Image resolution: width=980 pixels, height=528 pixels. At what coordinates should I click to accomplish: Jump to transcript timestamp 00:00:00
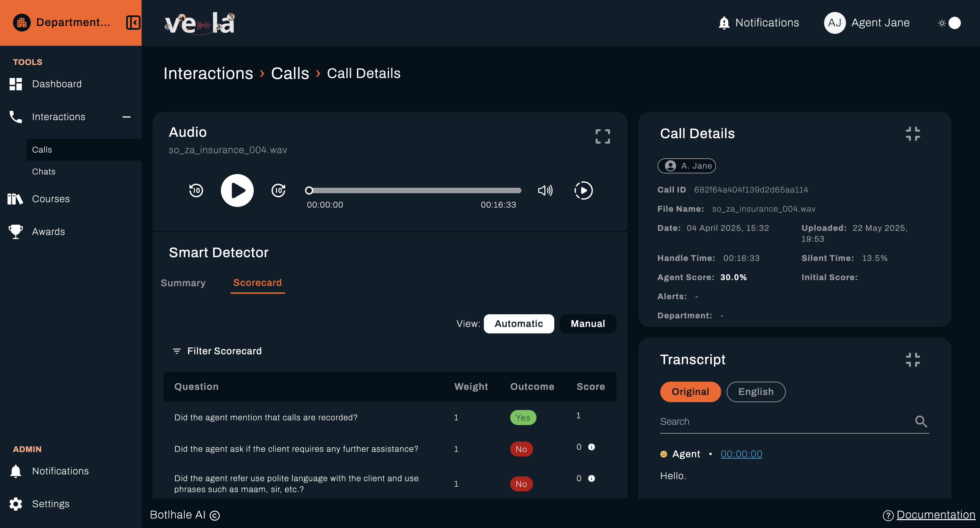click(741, 454)
